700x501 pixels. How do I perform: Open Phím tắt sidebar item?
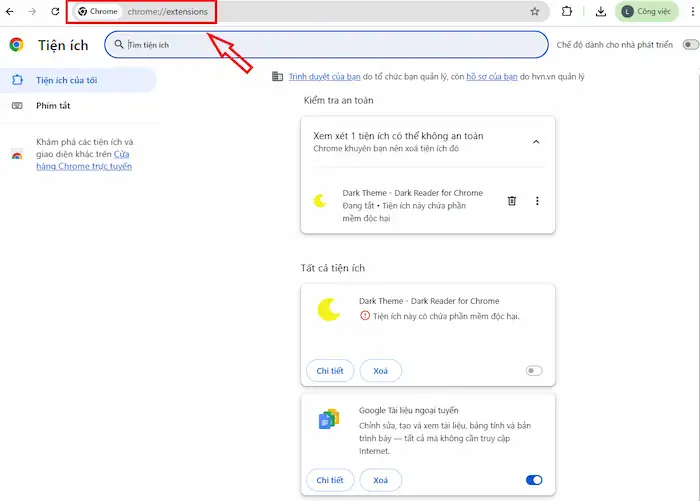click(54, 105)
